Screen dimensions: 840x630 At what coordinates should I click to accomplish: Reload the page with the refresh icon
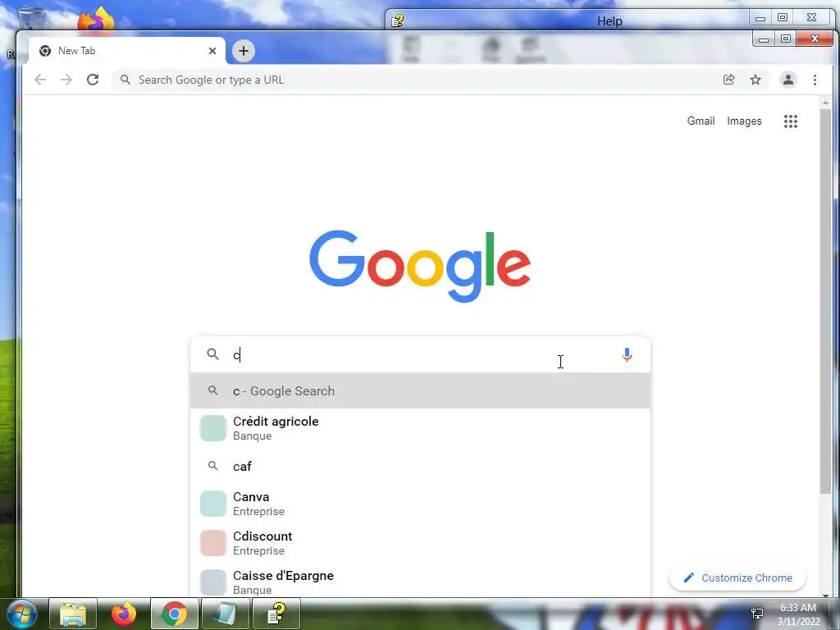[93, 80]
